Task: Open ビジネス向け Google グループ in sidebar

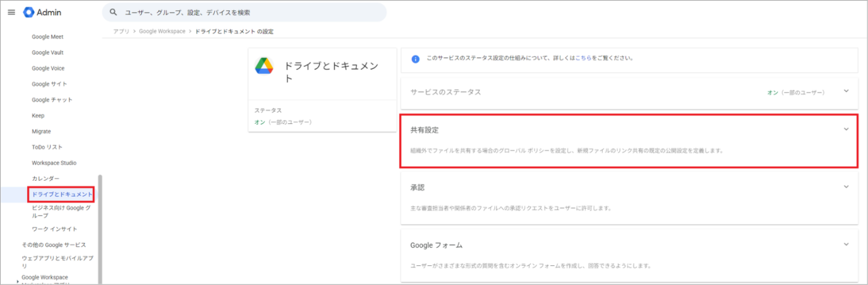Action: pyautogui.click(x=61, y=212)
